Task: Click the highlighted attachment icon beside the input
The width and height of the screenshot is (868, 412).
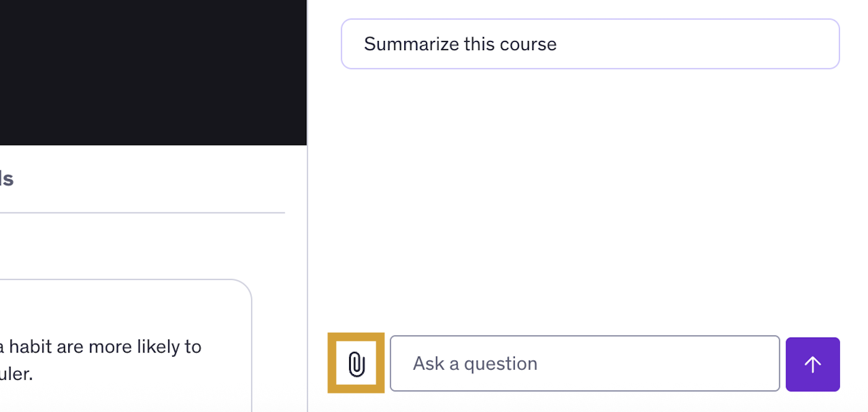Action: [x=355, y=363]
